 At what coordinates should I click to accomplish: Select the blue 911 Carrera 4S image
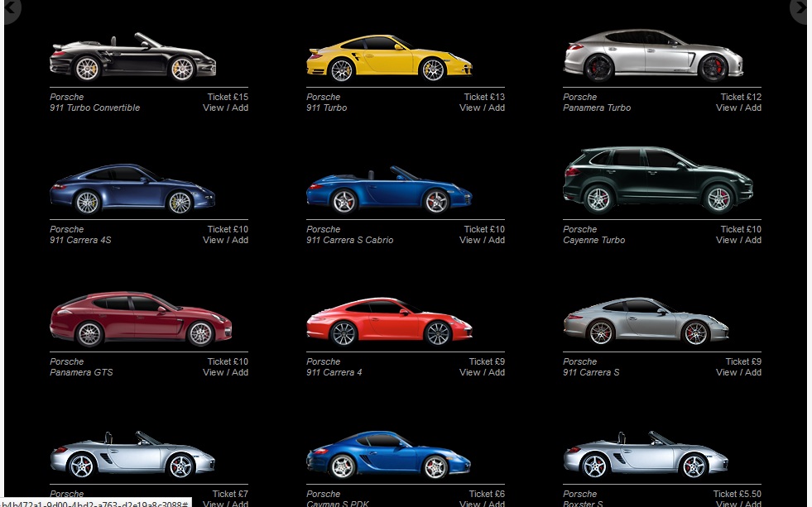[x=132, y=189]
